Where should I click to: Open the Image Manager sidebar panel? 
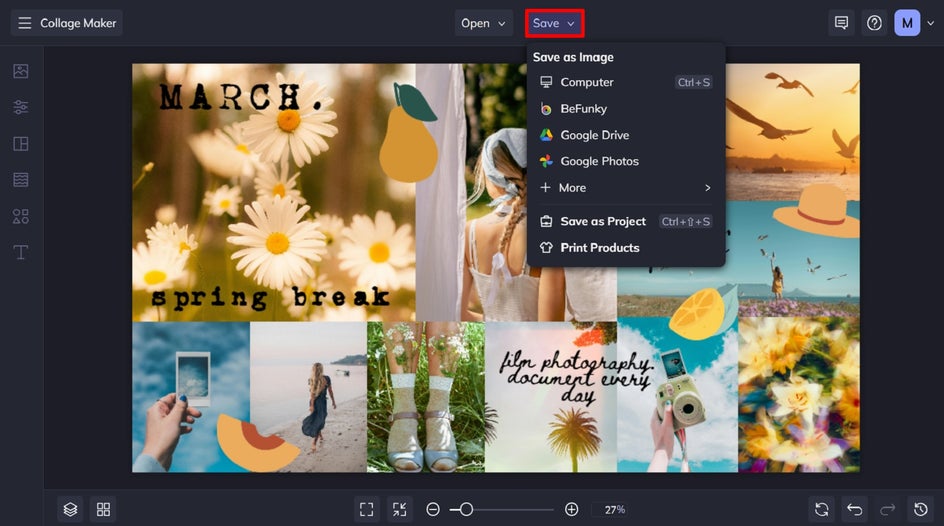tap(20, 71)
